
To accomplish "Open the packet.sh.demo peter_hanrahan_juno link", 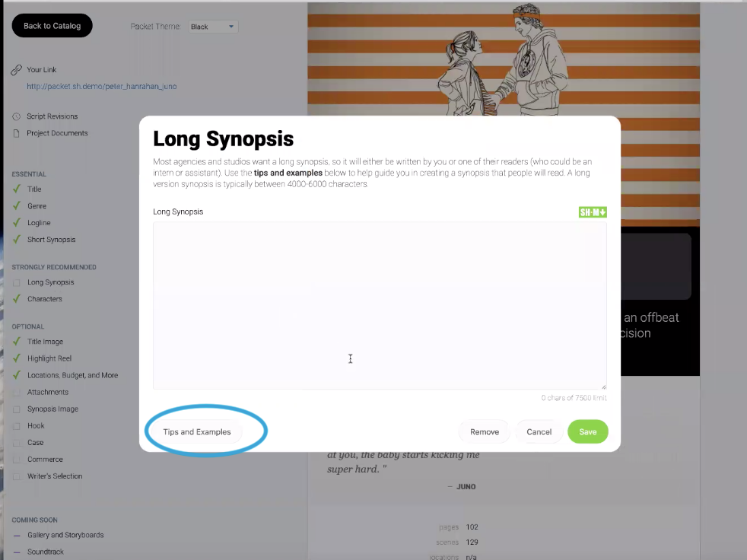I will click(101, 86).
